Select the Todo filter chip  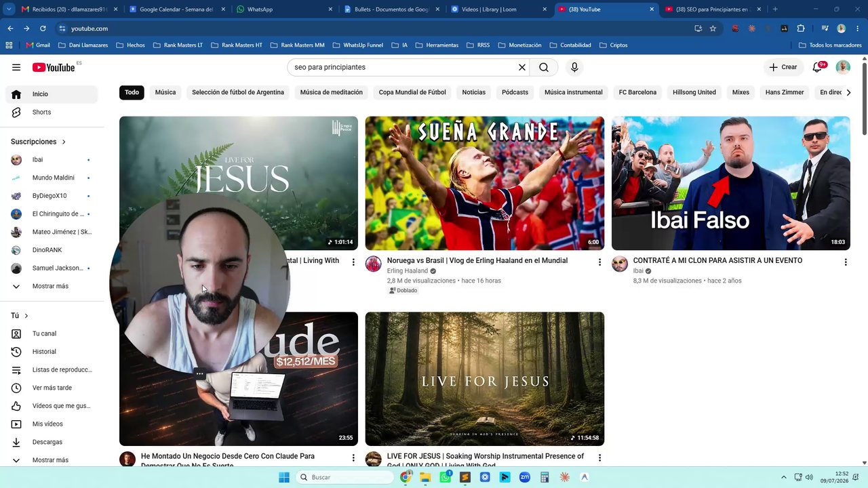(x=132, y=92)
